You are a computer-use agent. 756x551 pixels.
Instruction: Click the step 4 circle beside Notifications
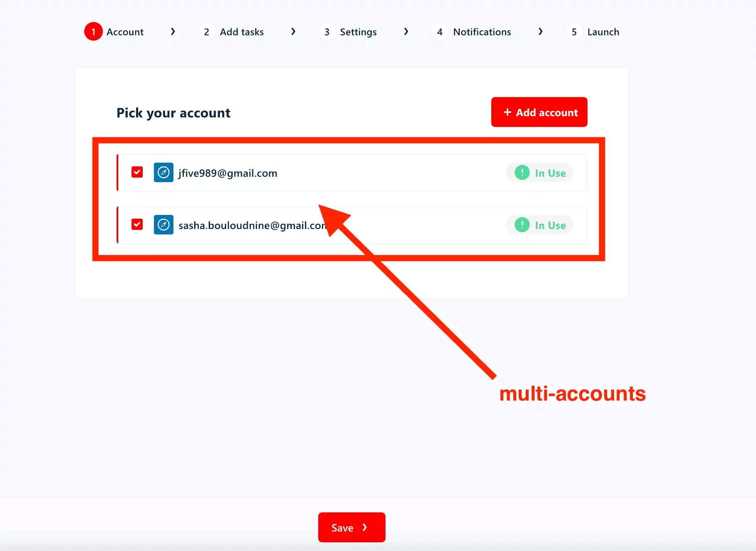tap(440, 32)
